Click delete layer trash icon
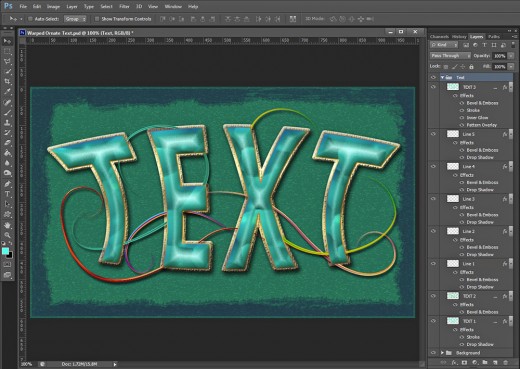This screenshot has height=369, width=520. (505, 362)
